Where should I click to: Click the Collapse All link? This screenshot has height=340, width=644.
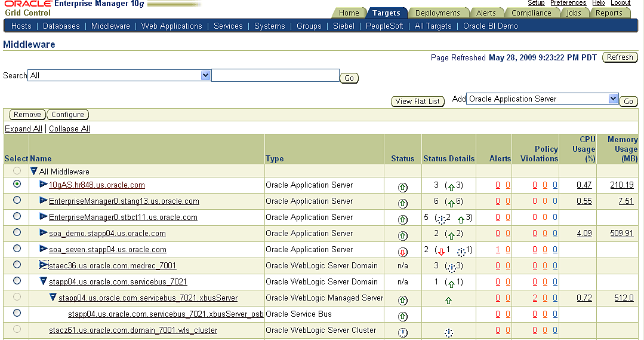[69, 128]
